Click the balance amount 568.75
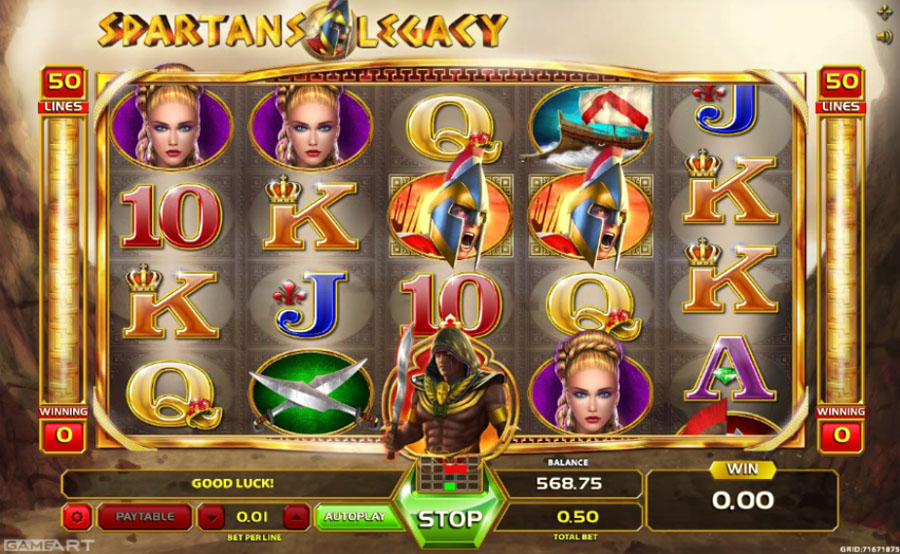Image resolution: width=900 pixels, height=554 pixels. (x=569, y=483)
